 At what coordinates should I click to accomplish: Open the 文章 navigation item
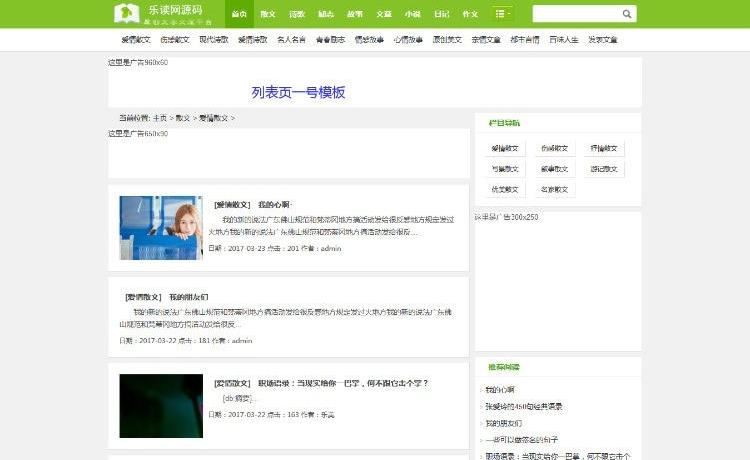pos(384,14)
